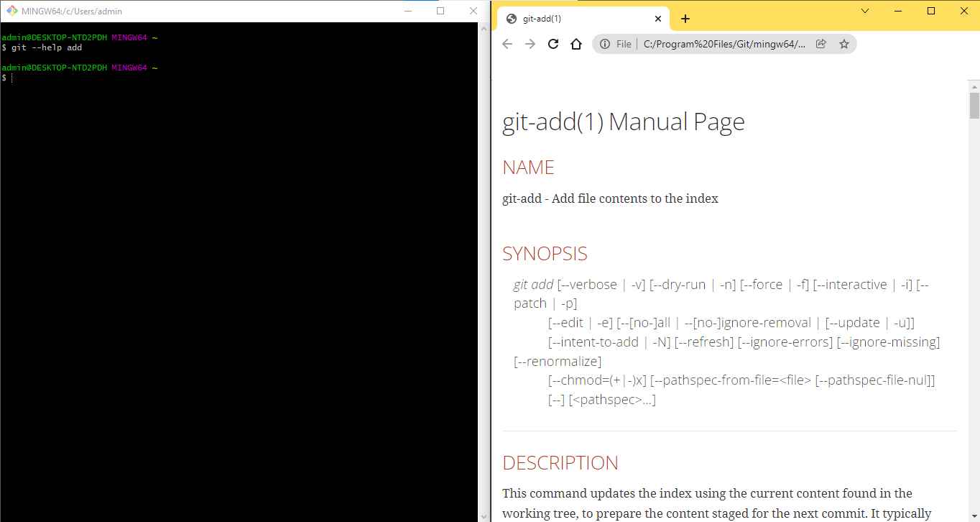The image size is (980, 522).
Task: Maximize the browser window
Action: pyautogui.click(x=931, y=11)
